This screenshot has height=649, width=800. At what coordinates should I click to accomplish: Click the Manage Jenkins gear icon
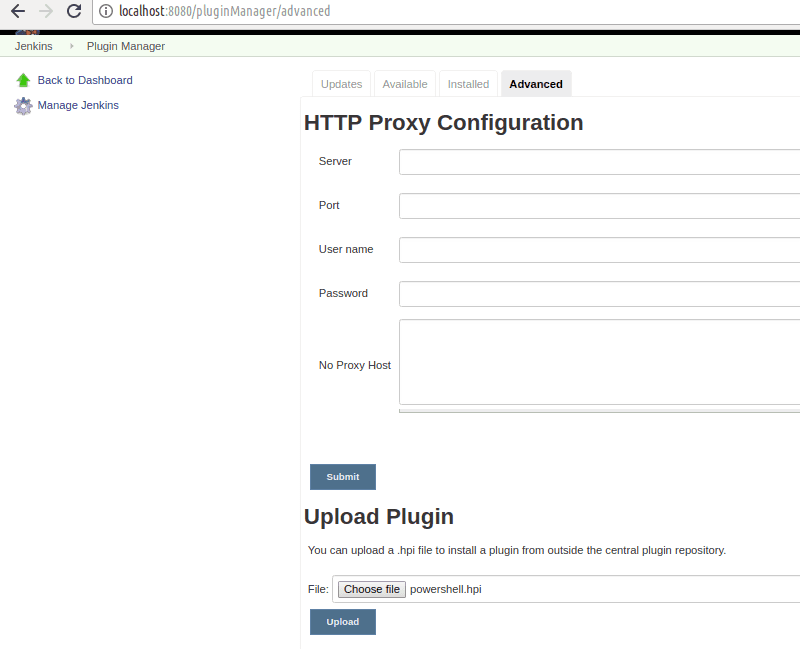point(23,106)
